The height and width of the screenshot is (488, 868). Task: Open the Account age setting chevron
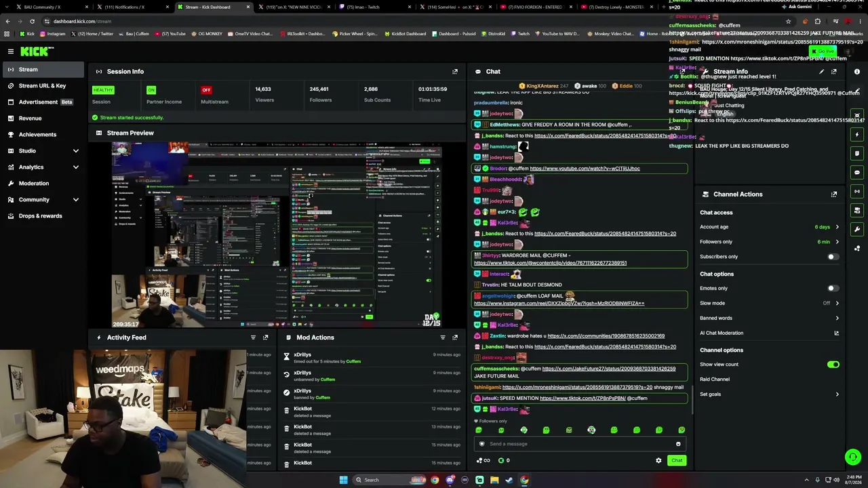pos(837,227)
